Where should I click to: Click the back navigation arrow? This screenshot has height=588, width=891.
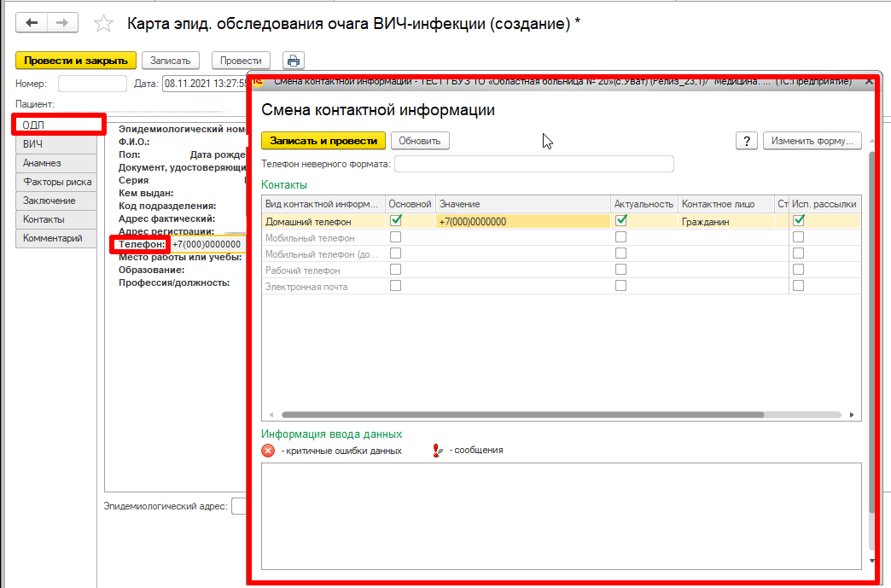coord(32,23)
